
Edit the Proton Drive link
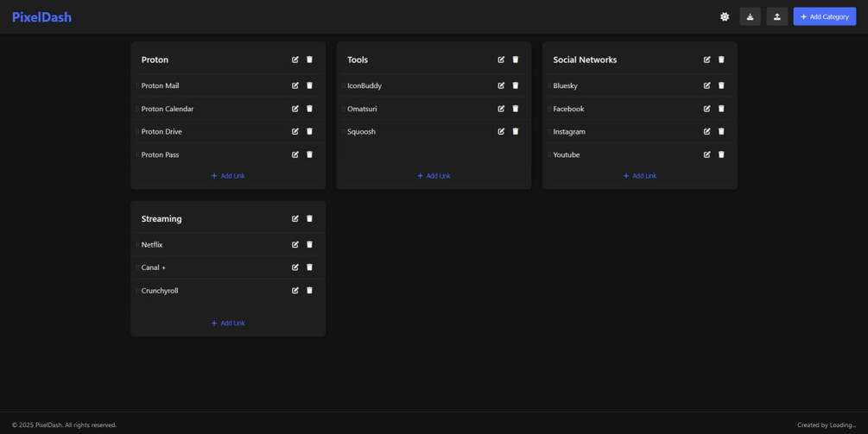tap(295, 132)
